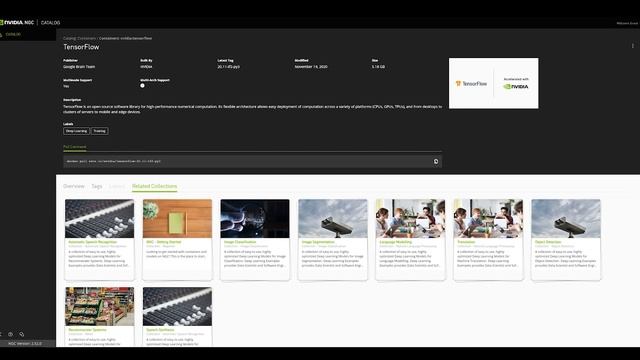Click the latest tag value '20.11-tf2-py3'

(x=229, y=67)
